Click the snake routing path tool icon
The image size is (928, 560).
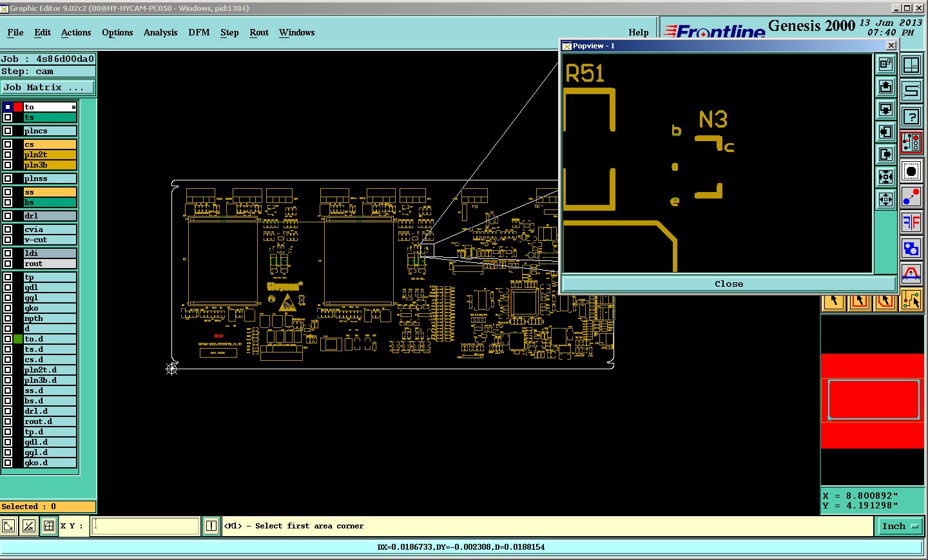coord(911,90)
